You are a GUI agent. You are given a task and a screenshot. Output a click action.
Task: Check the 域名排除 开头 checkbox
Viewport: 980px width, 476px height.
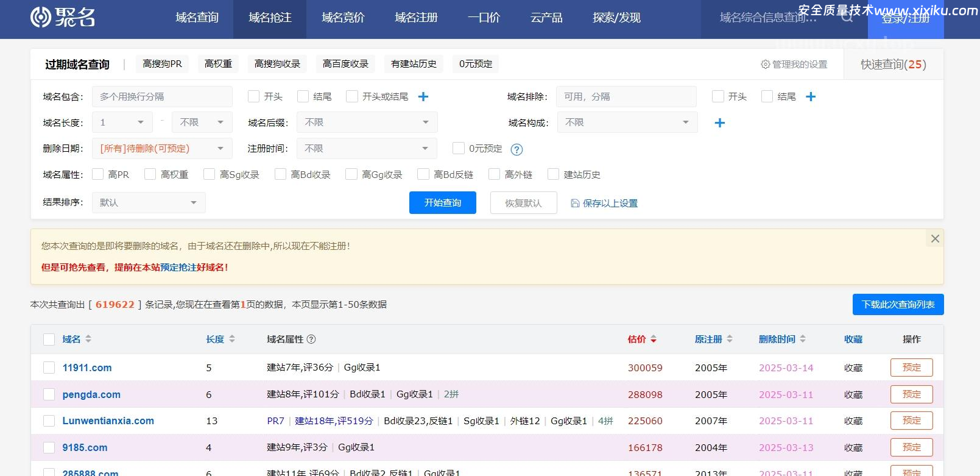(x=718, y=96)
